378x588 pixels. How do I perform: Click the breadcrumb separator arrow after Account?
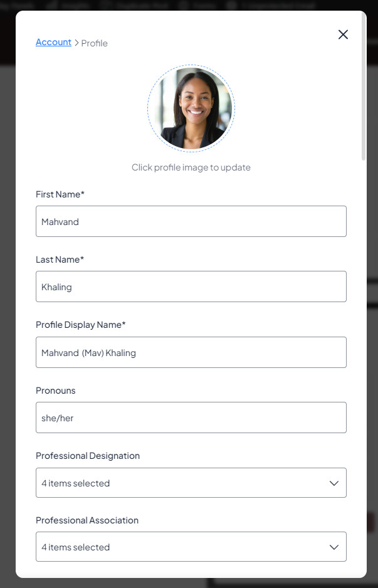76,43
